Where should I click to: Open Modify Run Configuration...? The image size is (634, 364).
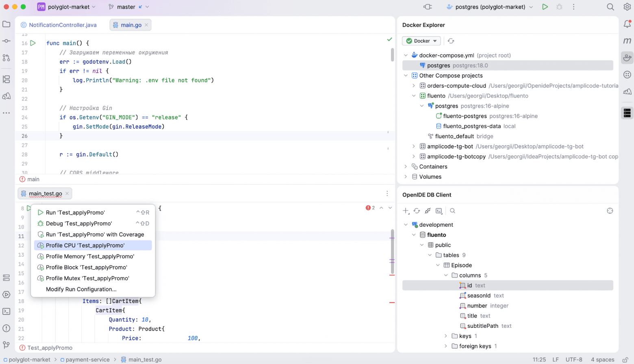[93, 289]
